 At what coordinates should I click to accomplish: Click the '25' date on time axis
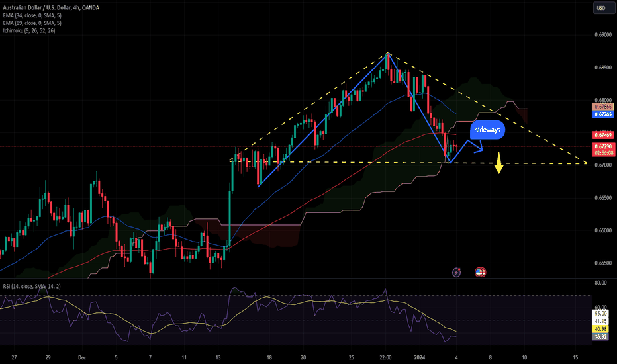coord(352,357)
